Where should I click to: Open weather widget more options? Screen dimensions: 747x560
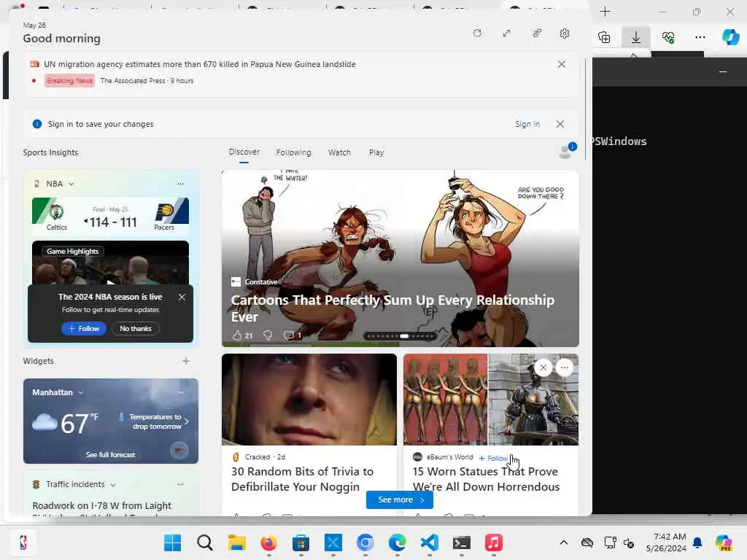(x=181, y=392)
